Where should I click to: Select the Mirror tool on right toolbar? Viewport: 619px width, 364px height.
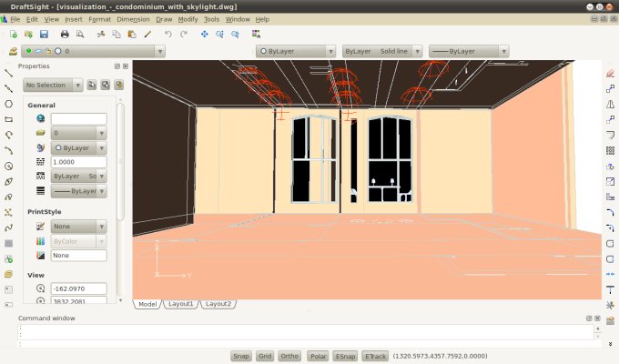(610, 105)
